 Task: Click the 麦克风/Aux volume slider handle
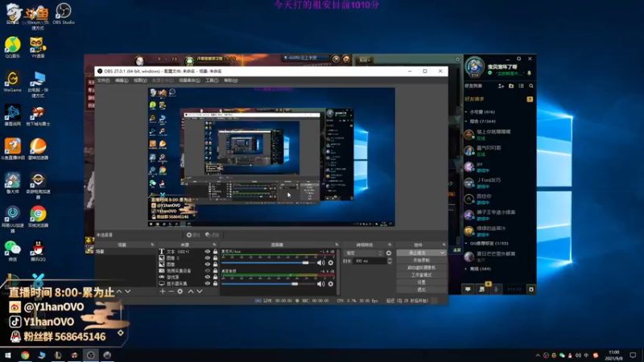(x=306, y=263)
